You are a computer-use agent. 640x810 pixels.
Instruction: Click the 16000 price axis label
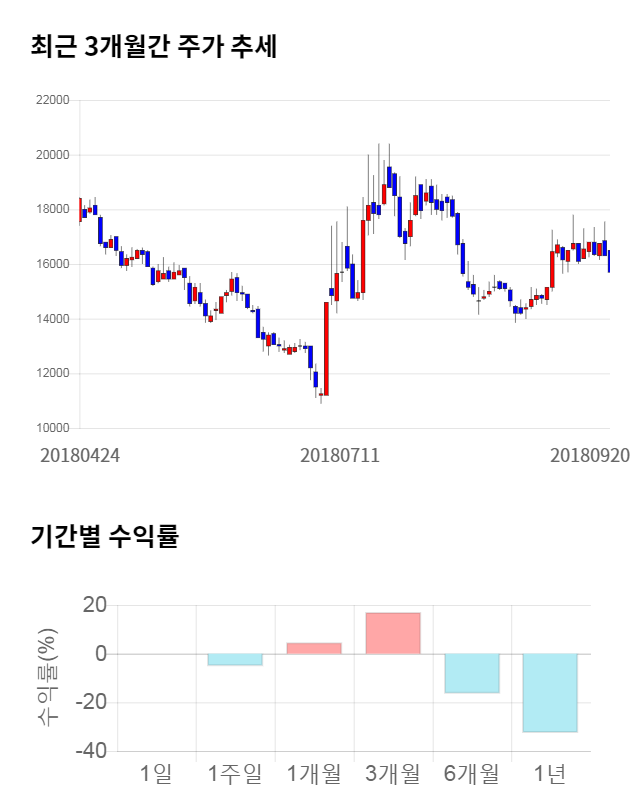52,265
